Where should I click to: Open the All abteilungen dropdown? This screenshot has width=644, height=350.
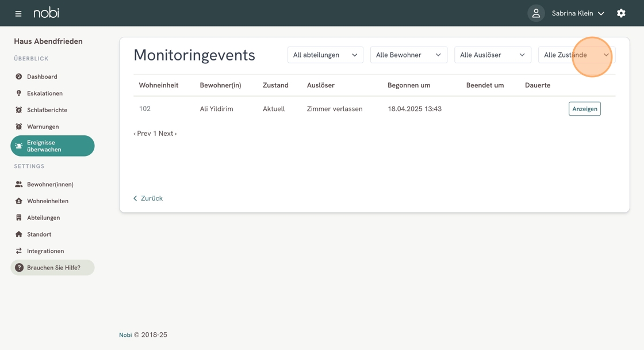pos(325,55)
